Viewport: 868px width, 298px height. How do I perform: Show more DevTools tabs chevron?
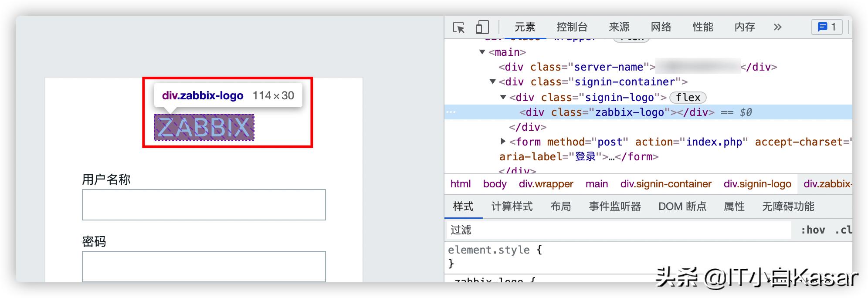(778, 27)
